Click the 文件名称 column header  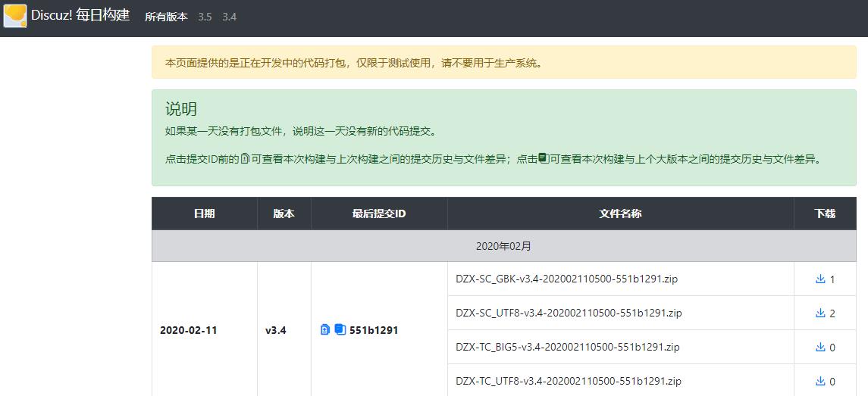tap(621, 214)
